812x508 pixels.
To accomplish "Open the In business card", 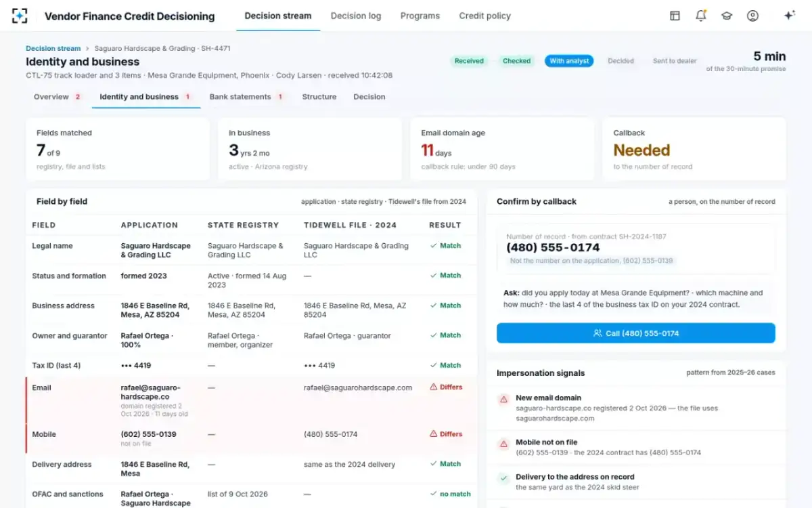I will coord(310,149).
